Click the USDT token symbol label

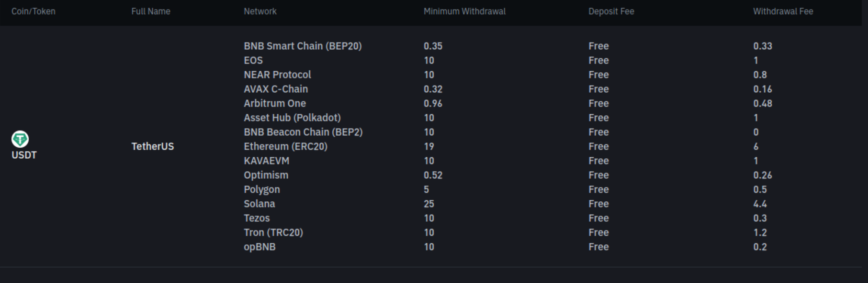click(x=24, y=155)
